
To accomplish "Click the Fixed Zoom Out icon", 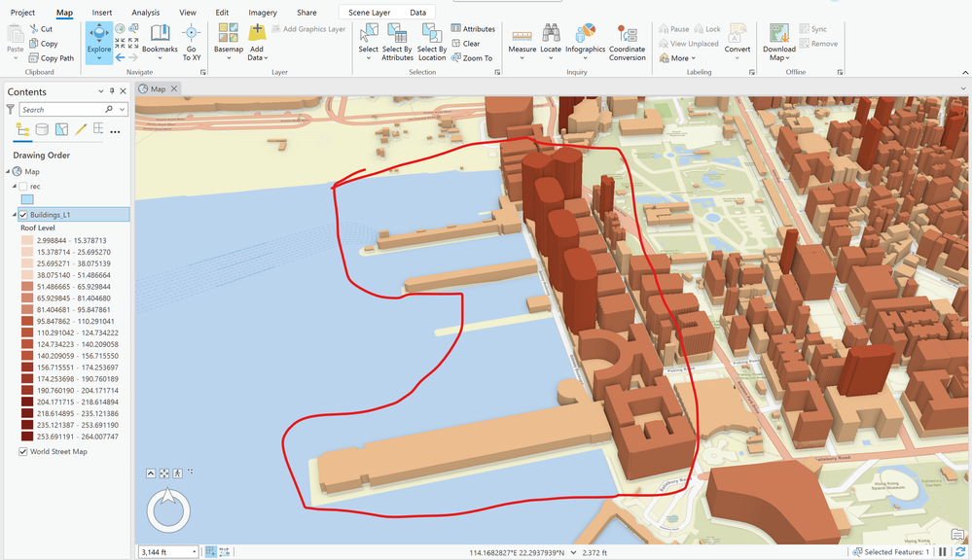I will coord(133,43).
